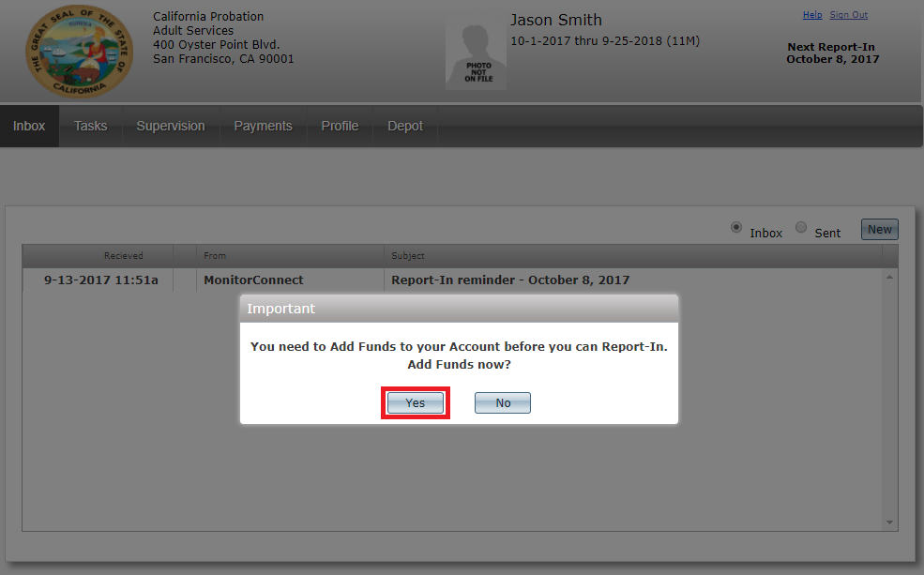This screenshot has width=924, height=575.
Task: Click the New message button
Action: tap(879, 230)
